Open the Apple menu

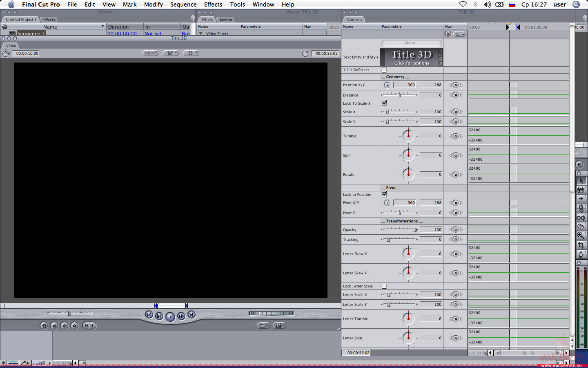tap(11, 4)
